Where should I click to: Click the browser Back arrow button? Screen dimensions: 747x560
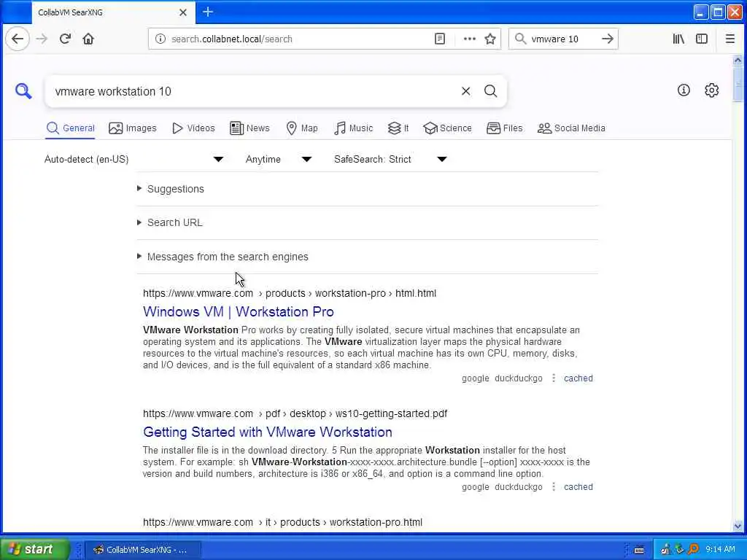click(18, 39)
